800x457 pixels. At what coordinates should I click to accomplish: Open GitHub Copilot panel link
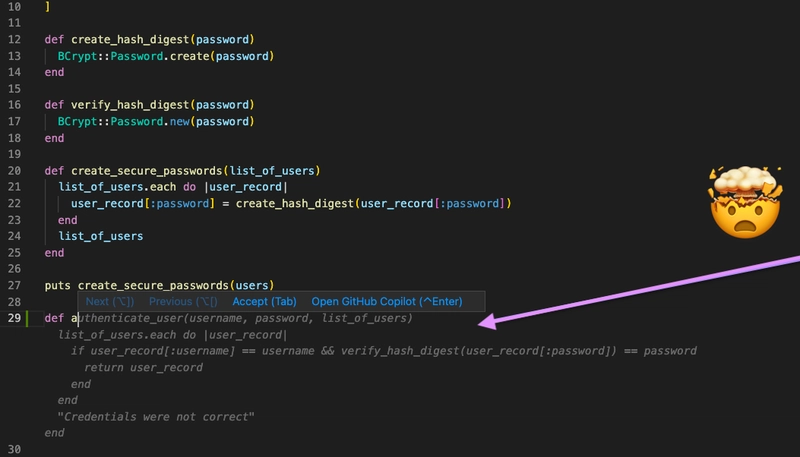point(387,301)
